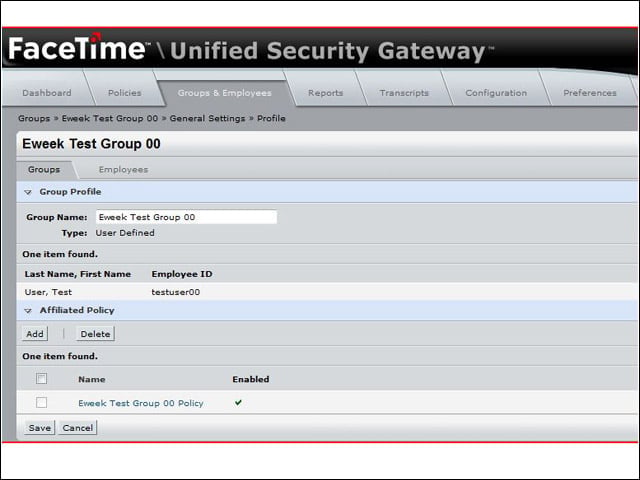Click the Cancel button
This screenshot has width=640, height=480.
78,428
